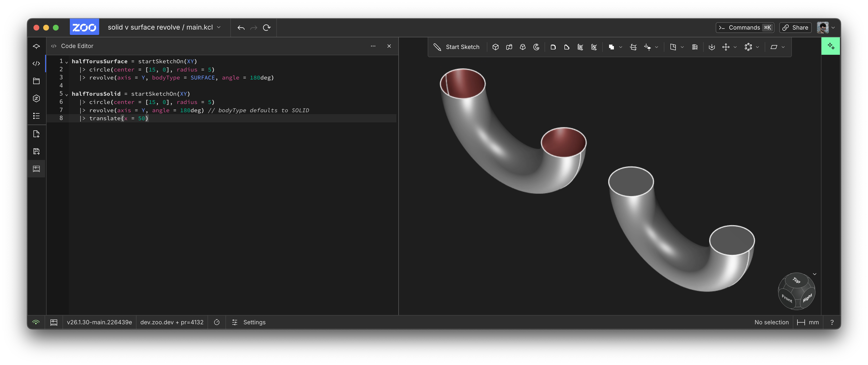Click the Revolve tool icon
The image size is (868, 365).
click(536, 47)
